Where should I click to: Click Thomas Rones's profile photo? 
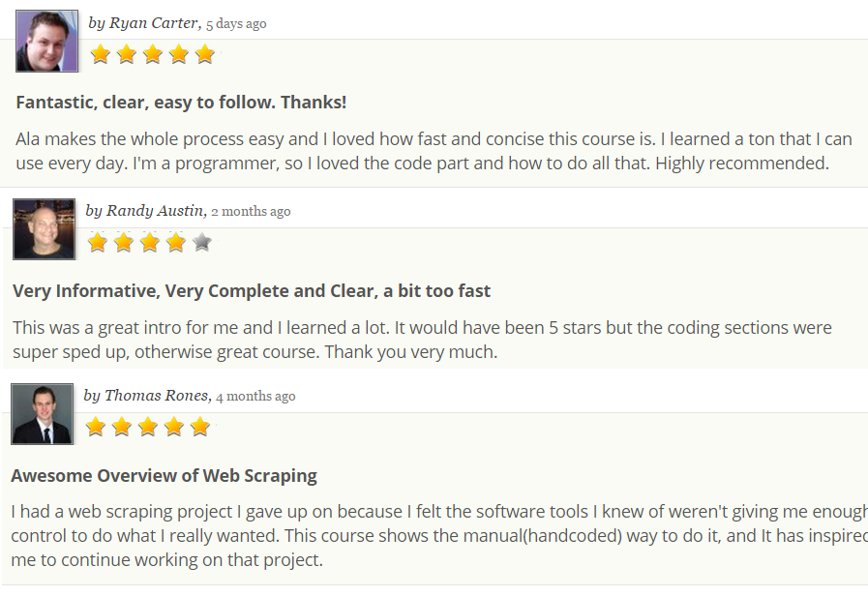pos(42,413)
